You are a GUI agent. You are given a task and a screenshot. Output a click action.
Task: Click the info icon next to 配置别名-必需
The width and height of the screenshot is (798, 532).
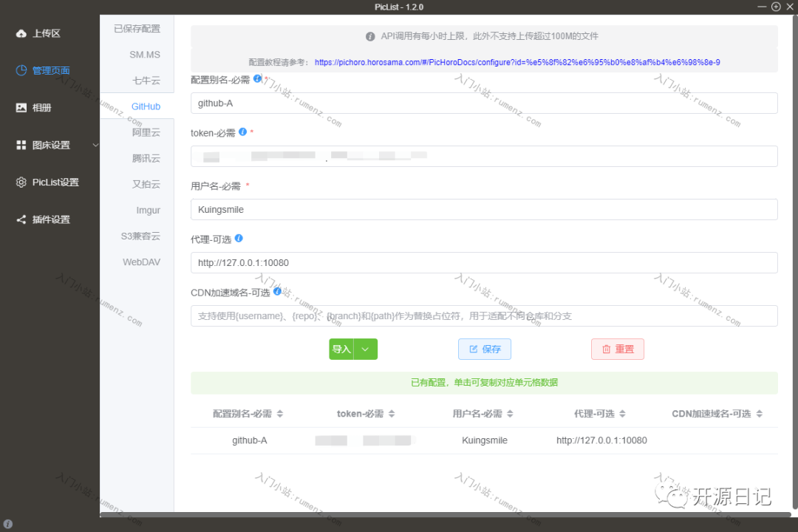[258, 78]
